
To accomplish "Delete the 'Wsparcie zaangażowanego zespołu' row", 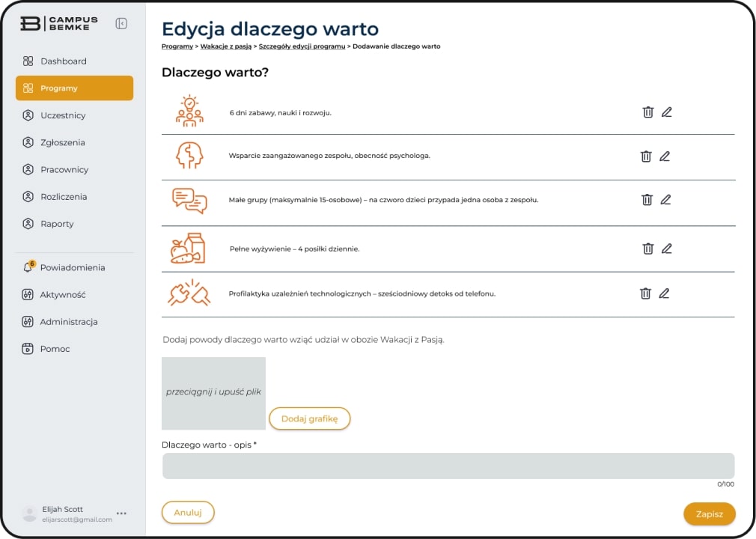I will tap(646, 156).
